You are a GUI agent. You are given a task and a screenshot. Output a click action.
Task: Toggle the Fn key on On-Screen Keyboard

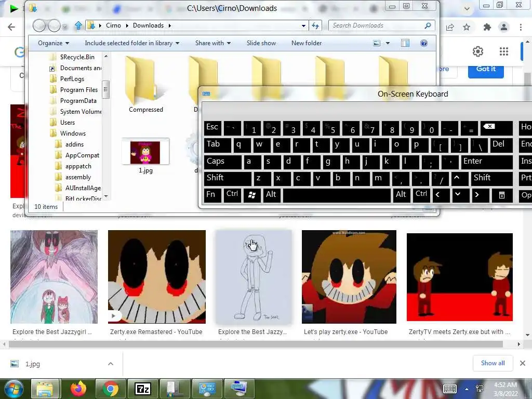click(212, 195)
